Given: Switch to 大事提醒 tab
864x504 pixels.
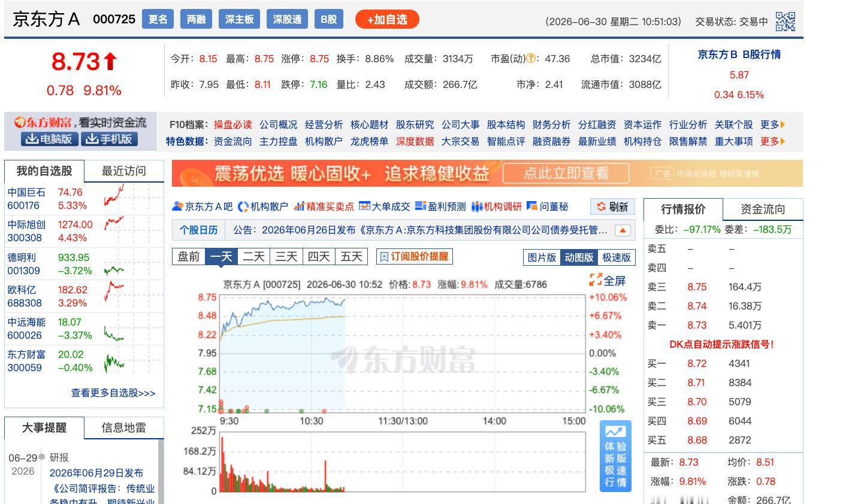Looking at the screenshot, I should [44, 428].
